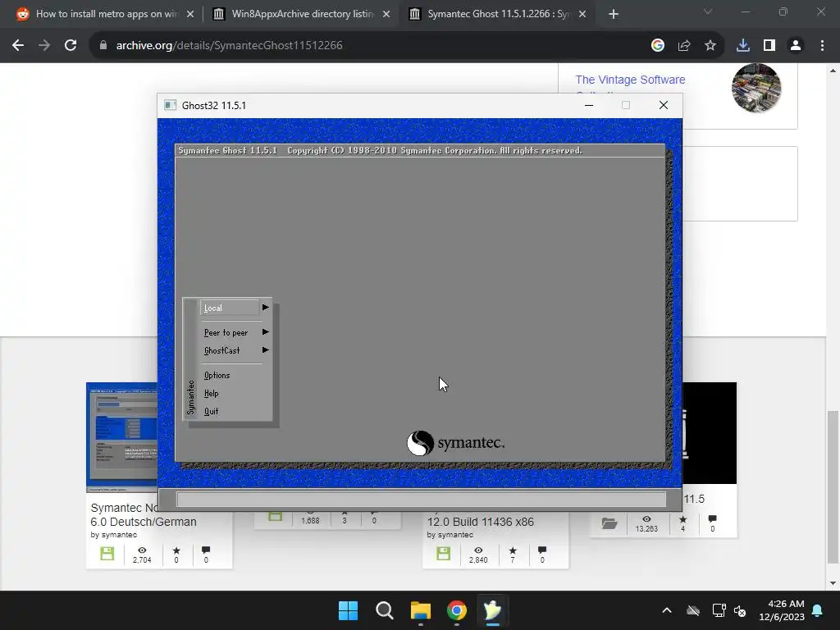The image size is (840, 630).
Task: Open Windows taskbar Search
Action: pyautogui.click(x=384, y=610)
